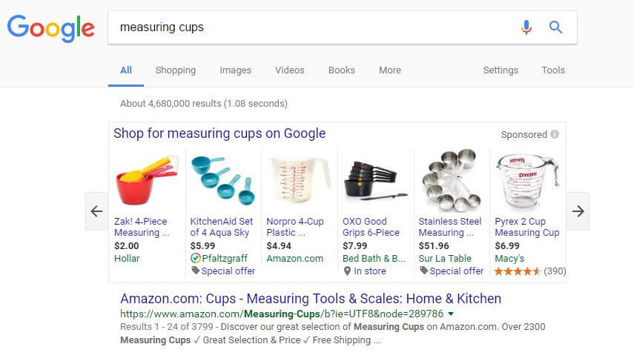
Task: Expand the Amazon result URL dropdown arrow
Action: [451, 314]
